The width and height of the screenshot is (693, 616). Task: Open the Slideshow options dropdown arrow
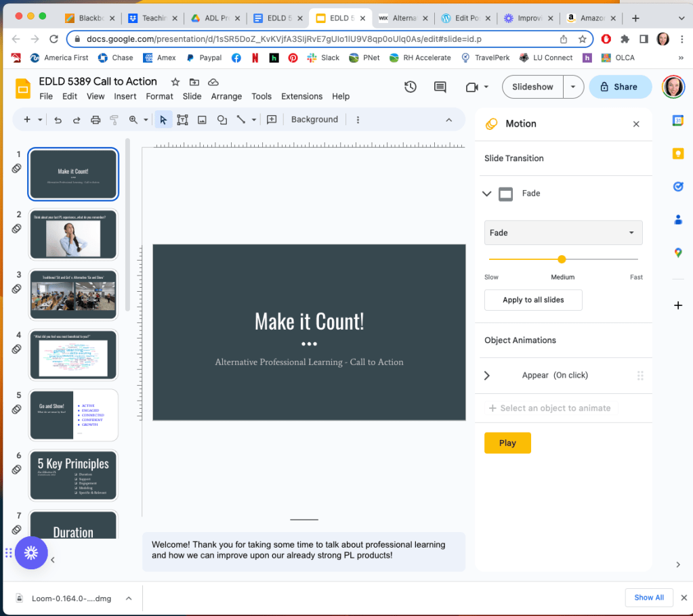click(x=573, y=87)
